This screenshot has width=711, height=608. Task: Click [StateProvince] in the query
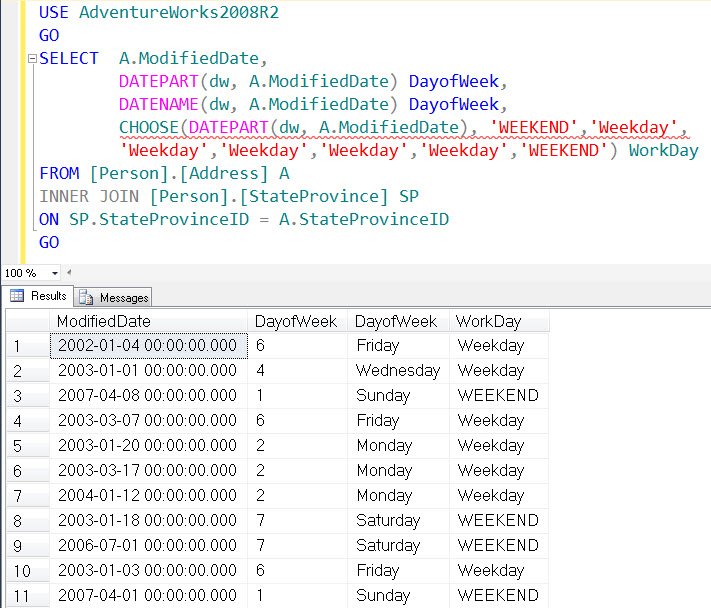click(314, 196)
